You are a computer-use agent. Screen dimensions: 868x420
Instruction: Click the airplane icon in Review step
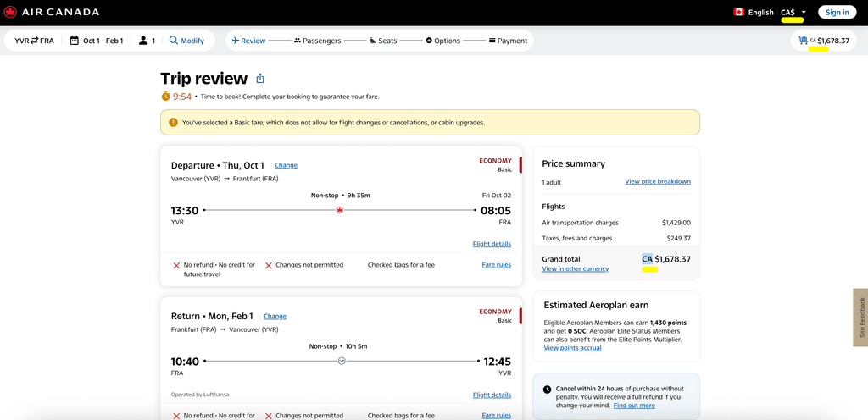[x=236, y=41]
